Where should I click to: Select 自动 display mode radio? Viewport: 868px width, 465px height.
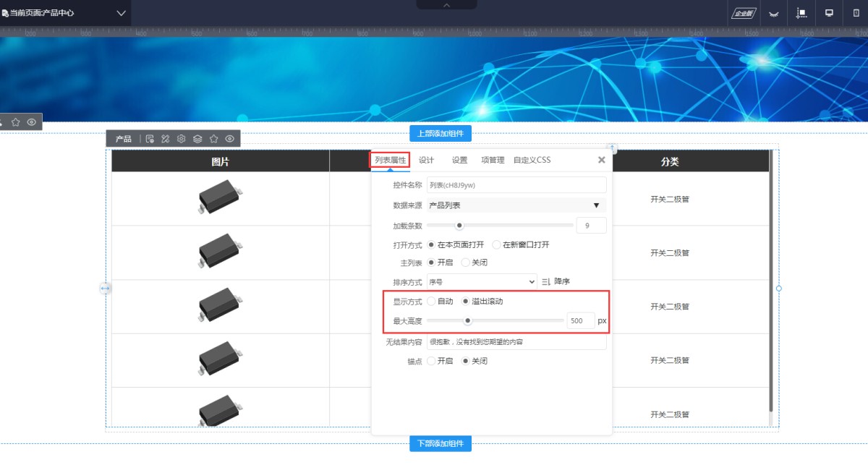click(432, 302)
